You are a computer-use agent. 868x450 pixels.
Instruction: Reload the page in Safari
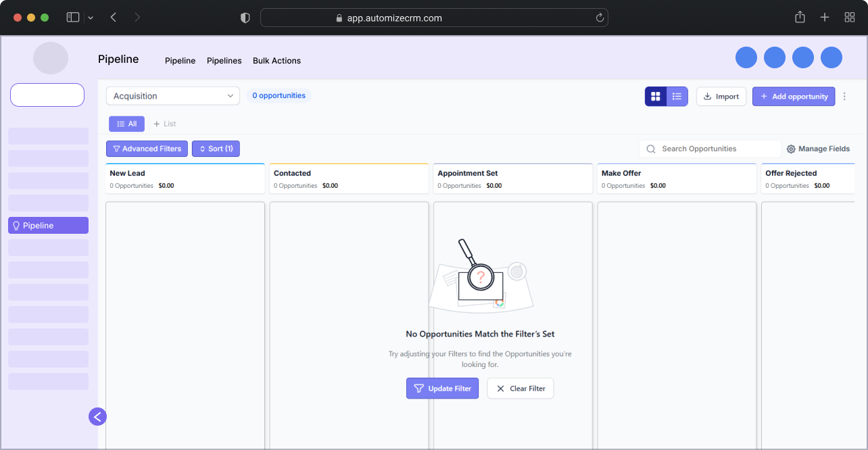tap(599, 18)
